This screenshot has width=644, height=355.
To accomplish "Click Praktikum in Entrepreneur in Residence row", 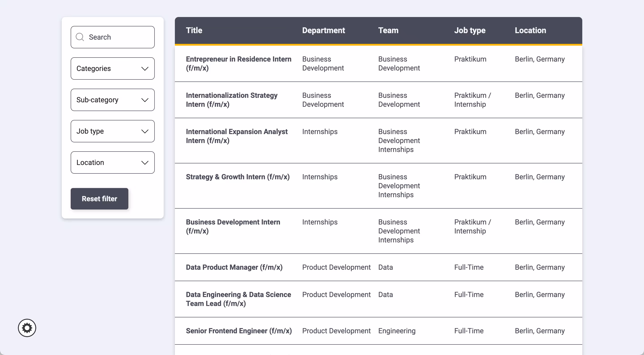I will click(470, 59).
